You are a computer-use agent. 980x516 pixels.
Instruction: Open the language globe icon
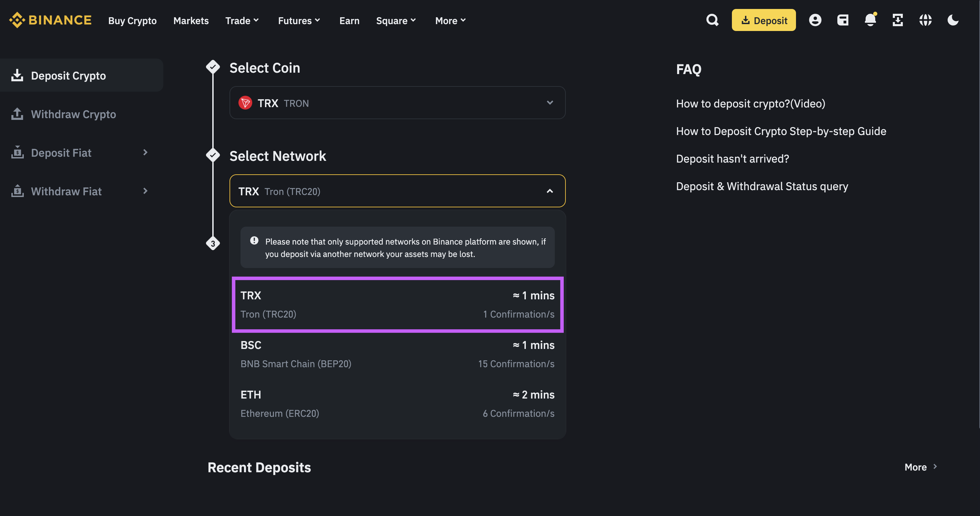(925, 20)
